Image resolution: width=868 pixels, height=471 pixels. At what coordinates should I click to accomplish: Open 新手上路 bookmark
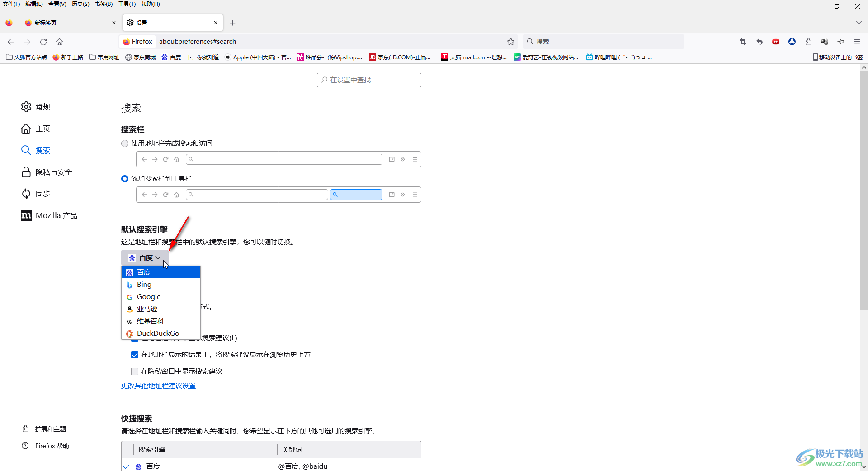point(68,57)
